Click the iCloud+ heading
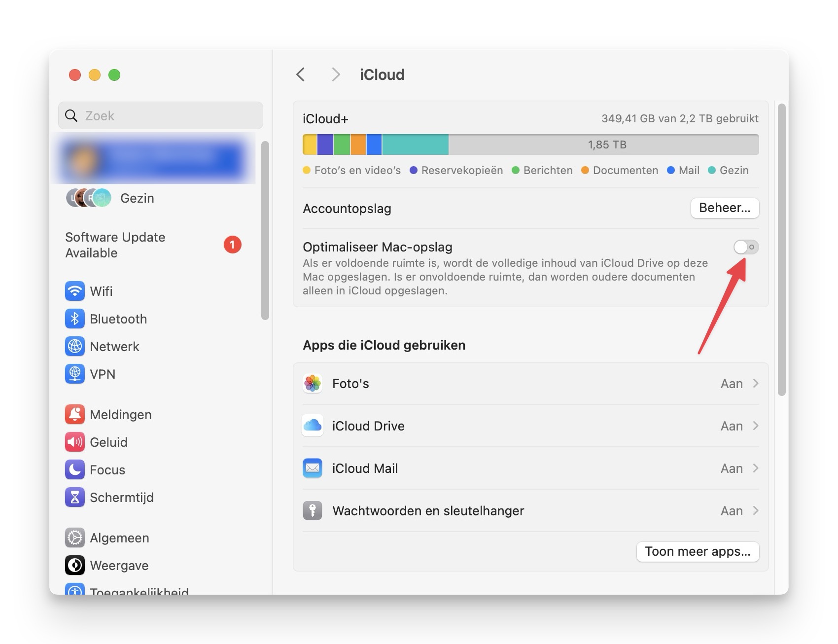Viewport: 838px width, 644px height. (x=325, y=119)
